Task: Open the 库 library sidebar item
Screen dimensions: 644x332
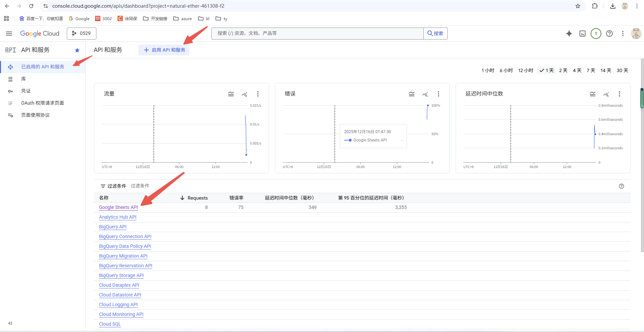Action: 43,79
